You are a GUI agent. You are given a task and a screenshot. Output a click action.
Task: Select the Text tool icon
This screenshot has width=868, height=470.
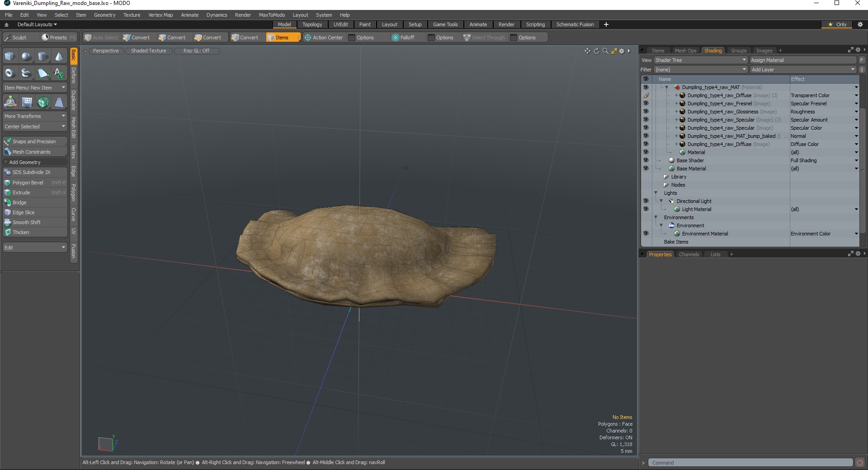(59, 73)
